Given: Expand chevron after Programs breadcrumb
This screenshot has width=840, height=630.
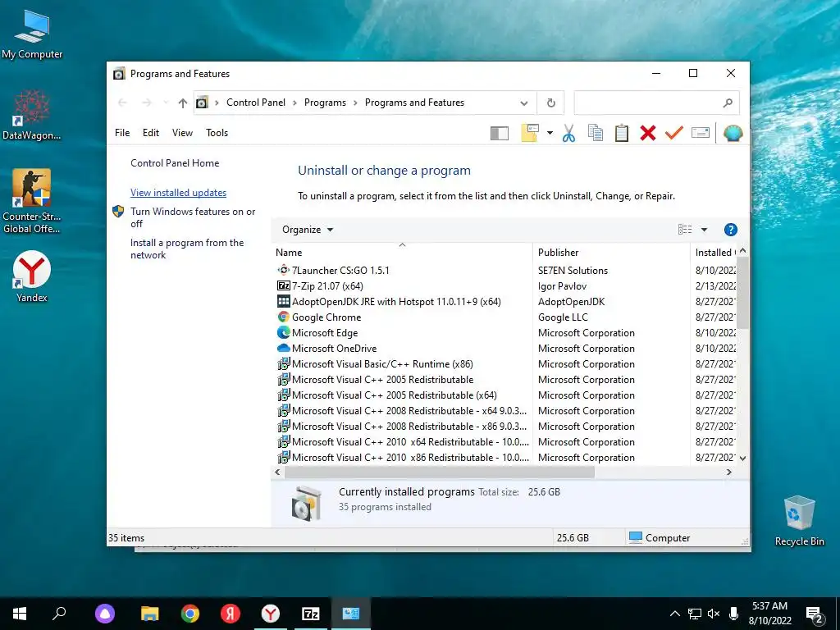Looking at the screenshot, I should 355,103.
